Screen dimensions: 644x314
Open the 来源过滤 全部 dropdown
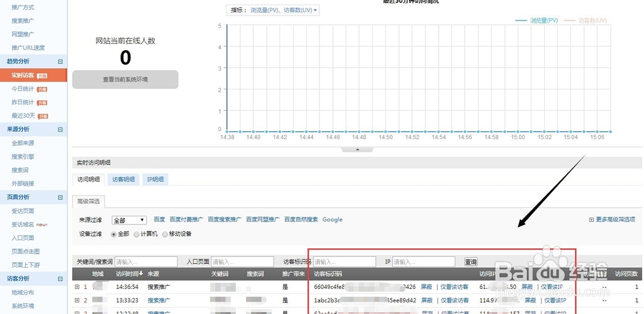tap(129, 221)
